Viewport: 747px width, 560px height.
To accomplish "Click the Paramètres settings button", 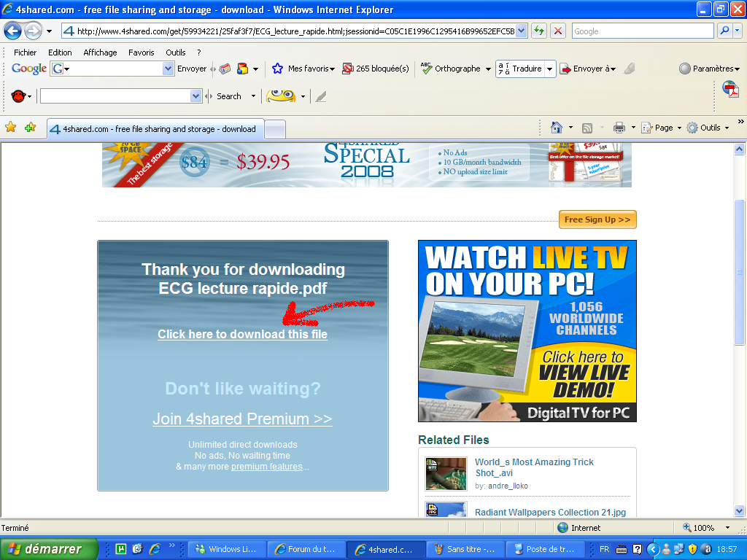I will tap(709, 69).
